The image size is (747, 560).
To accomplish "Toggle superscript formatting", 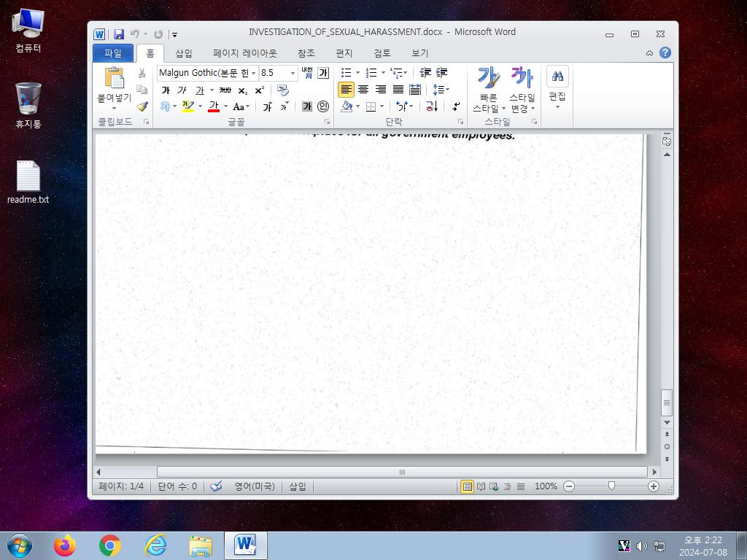I will pos(260,90).
